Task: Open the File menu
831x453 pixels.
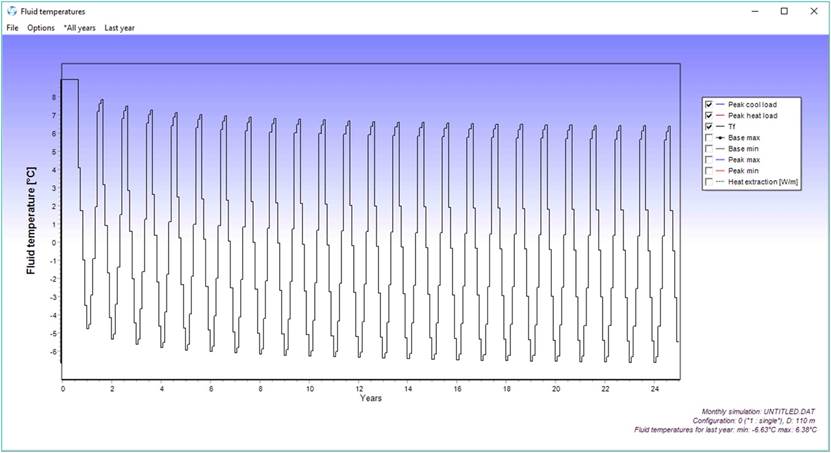Action: (x=12, y=28)
